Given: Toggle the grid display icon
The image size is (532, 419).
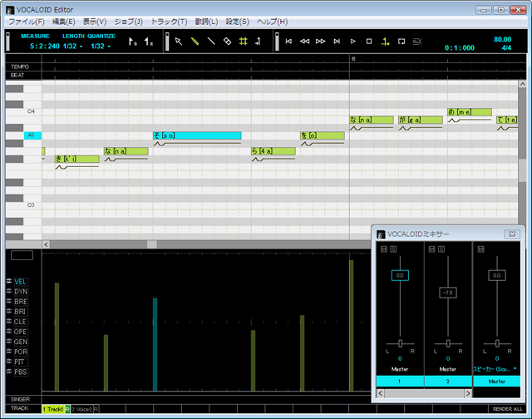Looking at the screenshot, I should 243,41.
